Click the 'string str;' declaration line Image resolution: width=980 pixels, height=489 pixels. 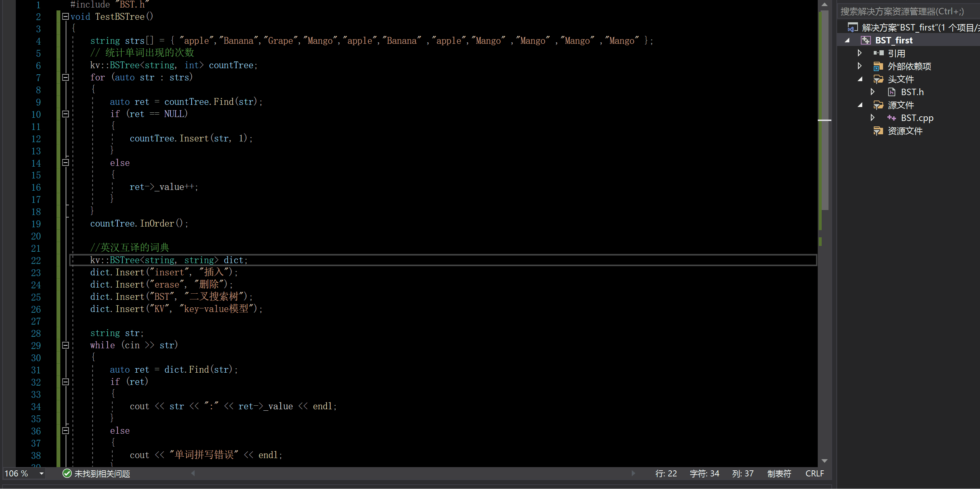[x=117, y=333]
